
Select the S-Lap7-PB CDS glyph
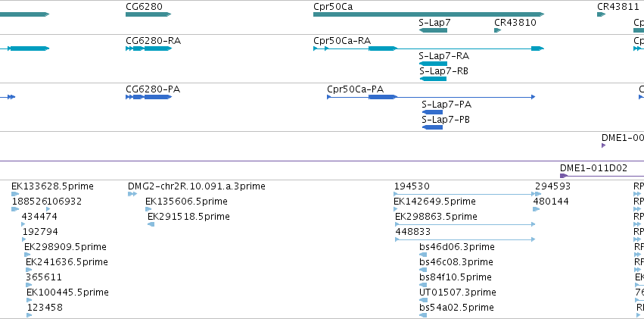433,127
